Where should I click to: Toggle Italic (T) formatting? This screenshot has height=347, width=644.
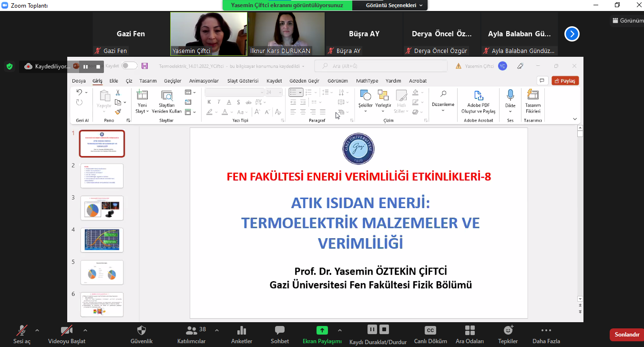(x=219, y=102)
